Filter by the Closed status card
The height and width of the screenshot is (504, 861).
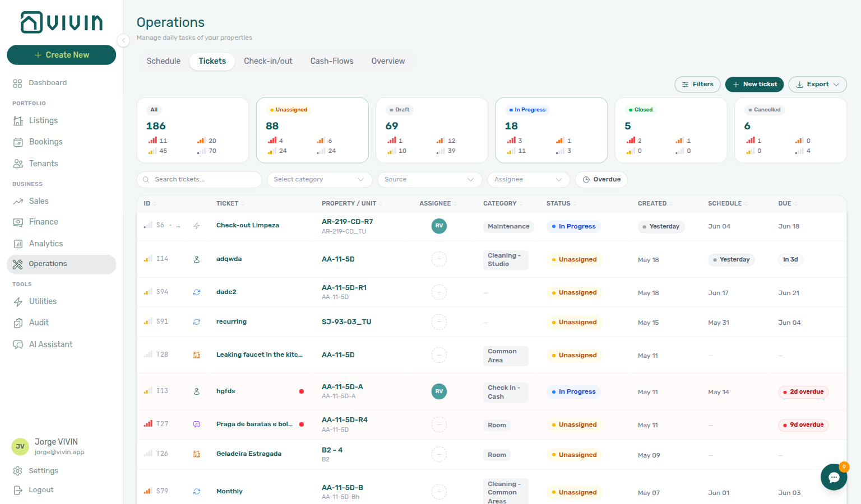click(x=671, y=130)
